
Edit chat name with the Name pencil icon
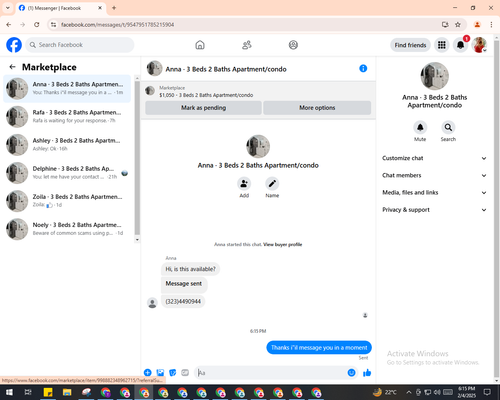272,184
